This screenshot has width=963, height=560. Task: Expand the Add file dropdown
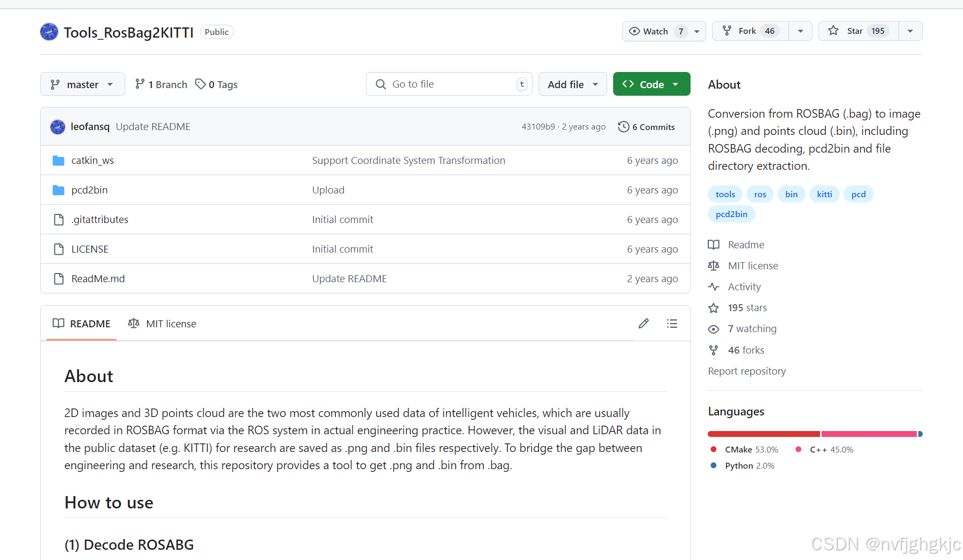(573, 84)
